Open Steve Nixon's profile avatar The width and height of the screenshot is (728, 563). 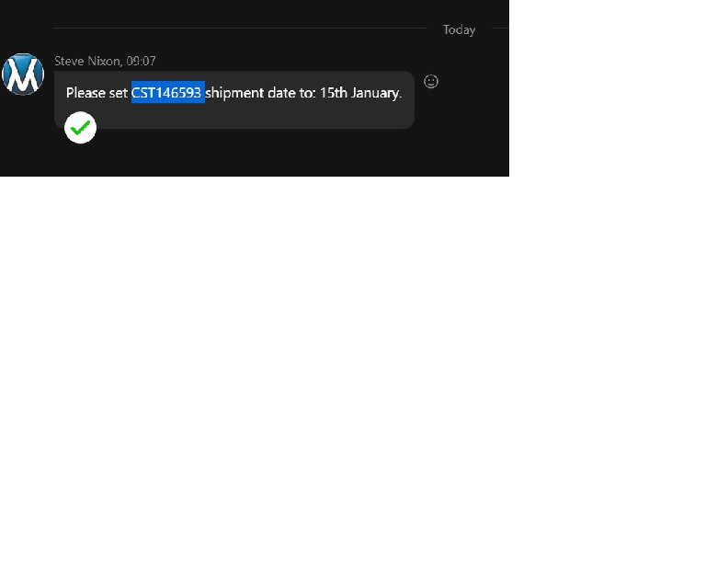[x=23, y=75]
